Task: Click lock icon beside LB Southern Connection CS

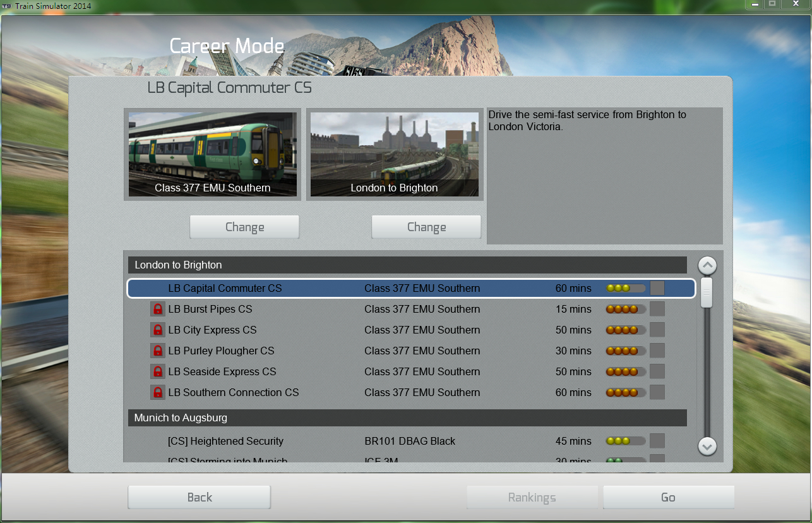Action: pos(157,392)
